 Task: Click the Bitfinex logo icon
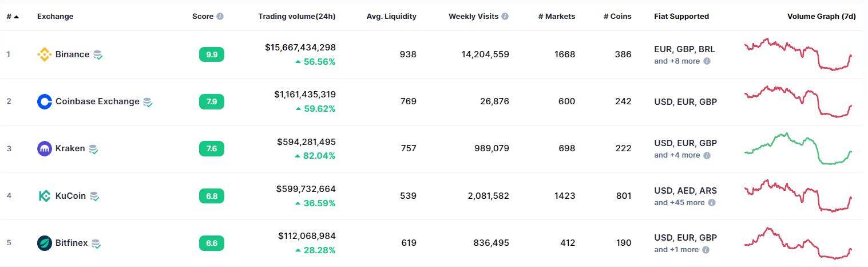pyautogui.click(x=44, y=243)
